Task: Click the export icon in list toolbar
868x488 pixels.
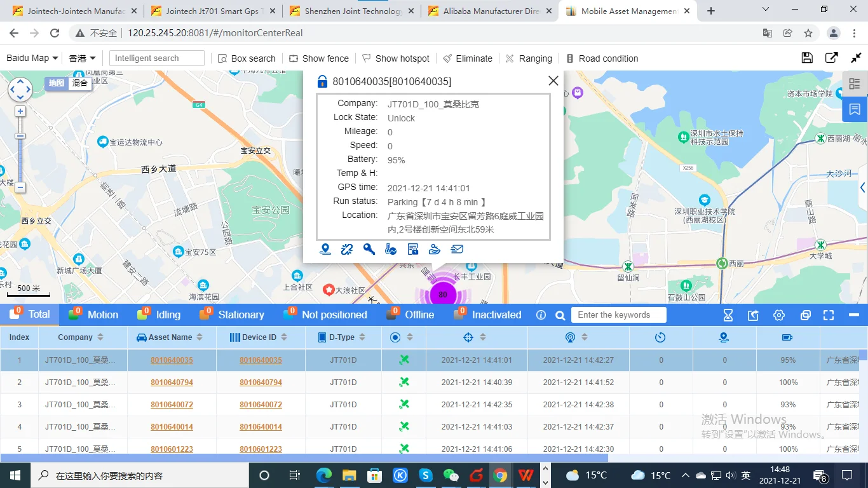Action: click(754, 315)
